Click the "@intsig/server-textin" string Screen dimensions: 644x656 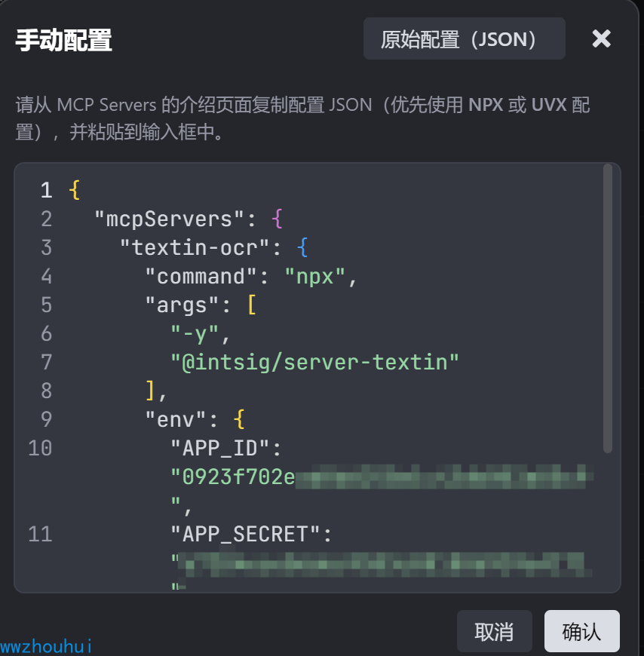pyautogui.click(x=314, y=363)
